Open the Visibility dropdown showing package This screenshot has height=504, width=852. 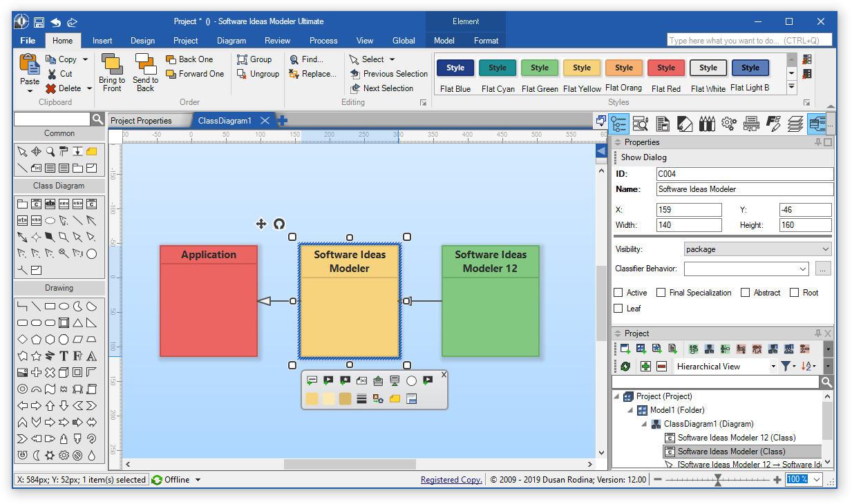point(758,249)
